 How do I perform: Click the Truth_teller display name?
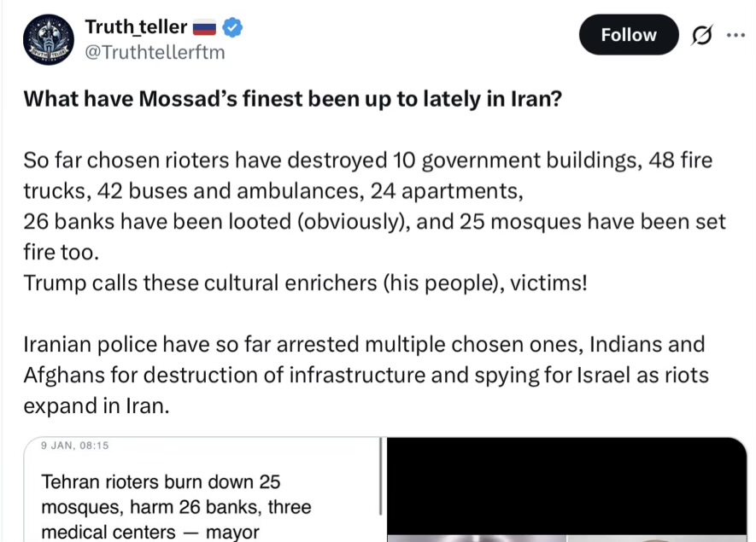tap(136, 27)
